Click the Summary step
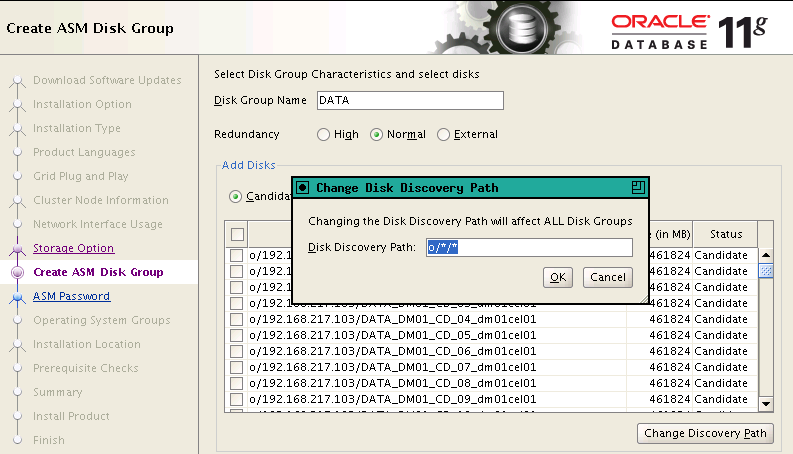Viewport: 793px width, 454px height. [58, 392]
